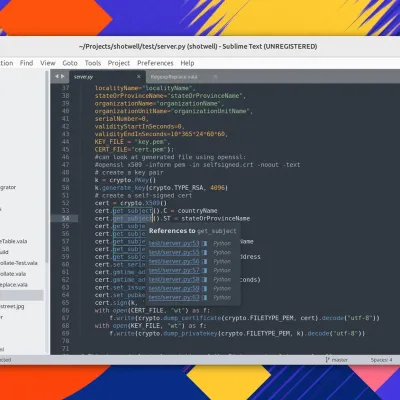Open the ollate-Test.vala sidebar file
400x400 pixels.
pyautogui.click(x=19, y=263)
